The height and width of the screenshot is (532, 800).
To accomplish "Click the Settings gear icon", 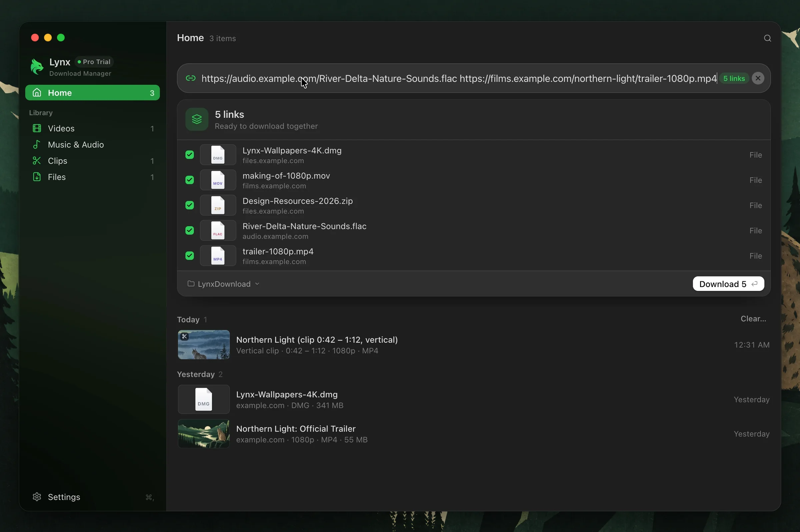I will pyautogui.click(x=37, y=497).
